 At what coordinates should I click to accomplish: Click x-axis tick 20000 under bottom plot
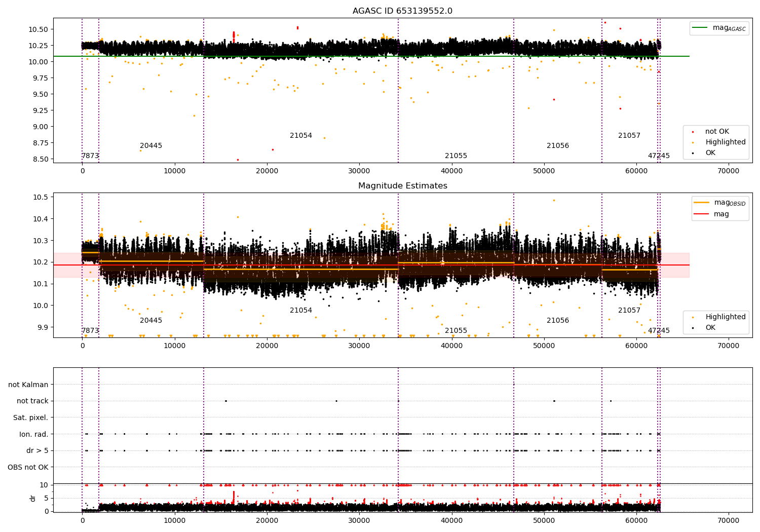point(267,520)
